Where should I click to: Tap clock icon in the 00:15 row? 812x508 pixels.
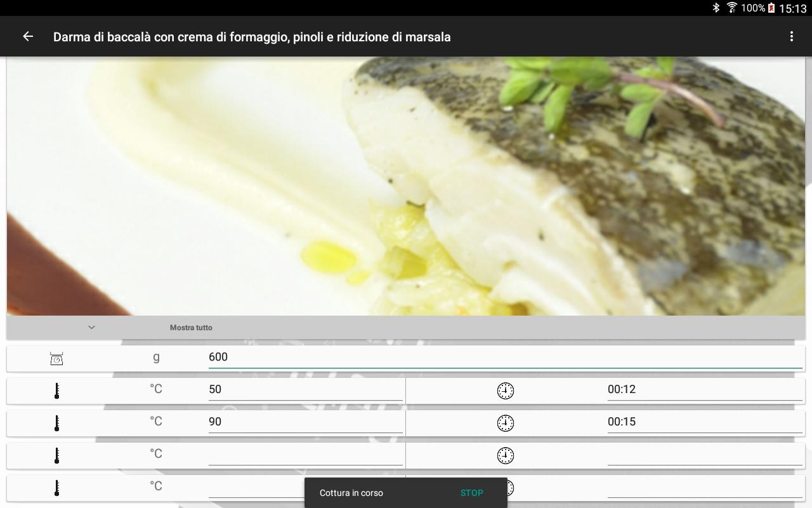coord(505,423)
